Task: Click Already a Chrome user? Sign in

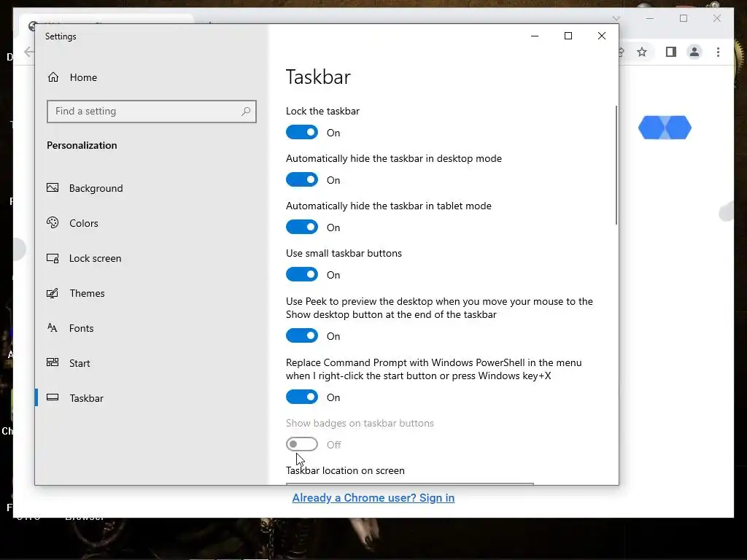Action: pos(373,497)
